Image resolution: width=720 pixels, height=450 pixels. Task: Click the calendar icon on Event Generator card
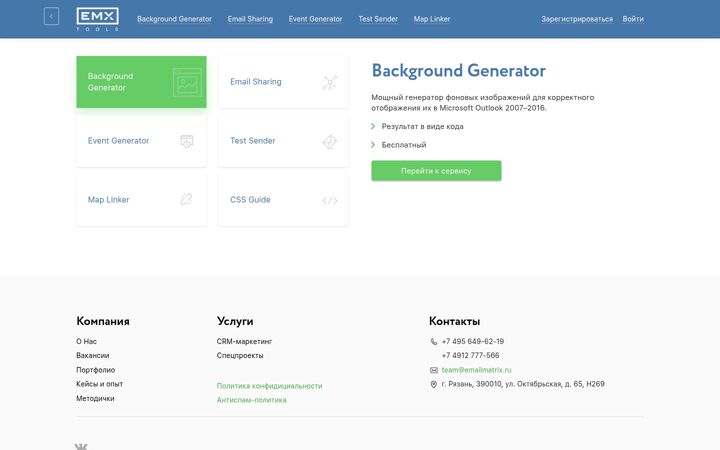tap(187, 141)
